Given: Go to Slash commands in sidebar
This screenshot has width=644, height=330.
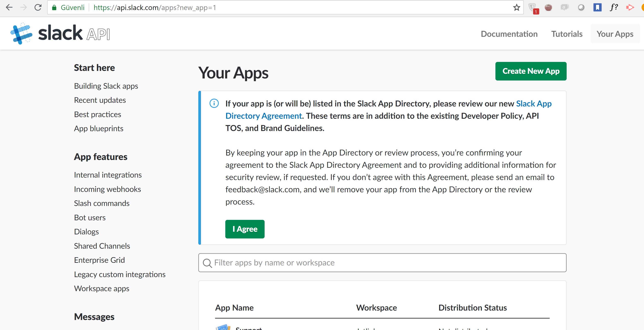Looking at the screenshot, I should pyautogui.click(x=102, y=203).
